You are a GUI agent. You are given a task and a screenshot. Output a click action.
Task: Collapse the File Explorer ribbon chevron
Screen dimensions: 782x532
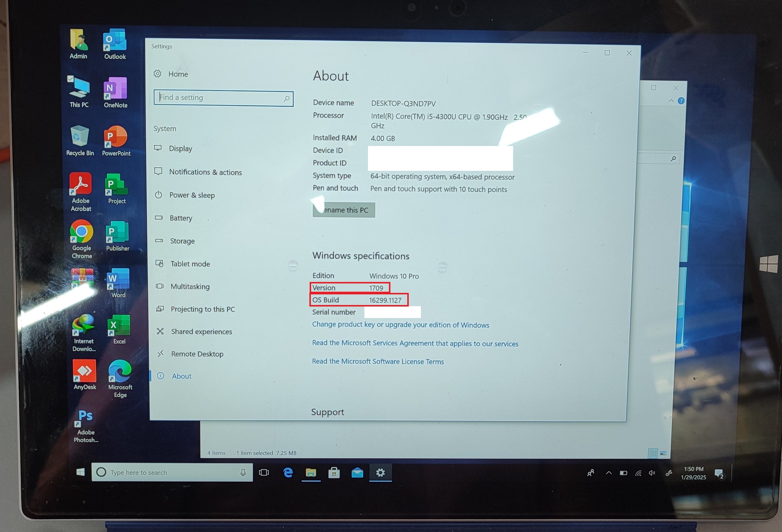pos(671,101)
